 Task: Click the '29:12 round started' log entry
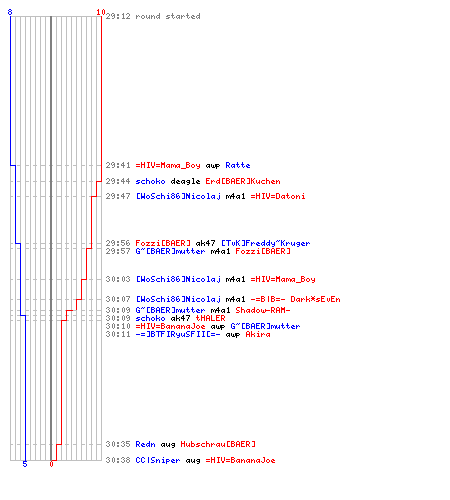[x=153, y=16]
